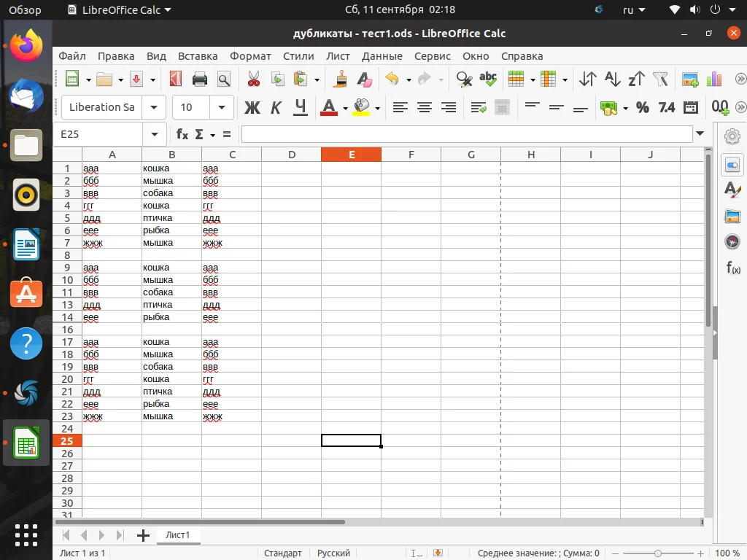This screenshot has height=560, width=747.
Task: Open the Functions sidebar panel
Action: tap(732, 267)
